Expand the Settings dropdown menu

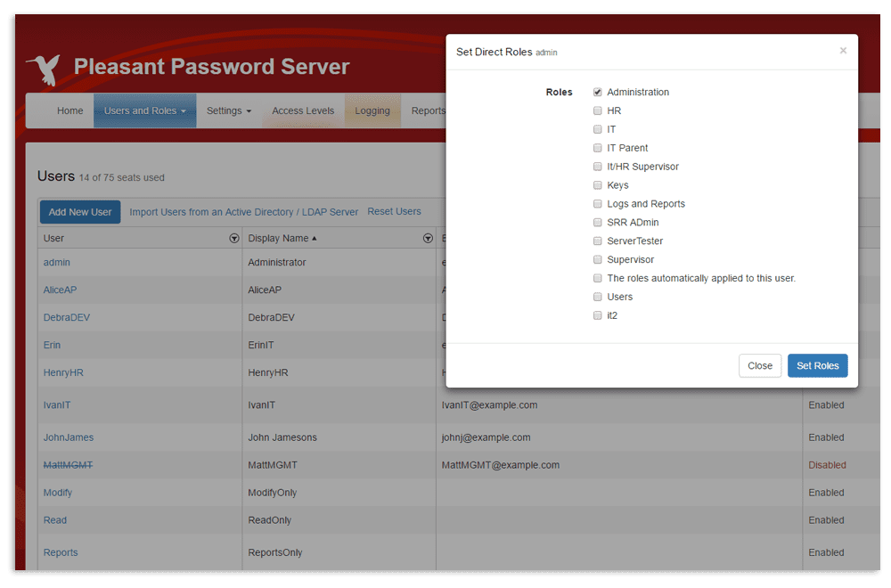tap(228, 110)
